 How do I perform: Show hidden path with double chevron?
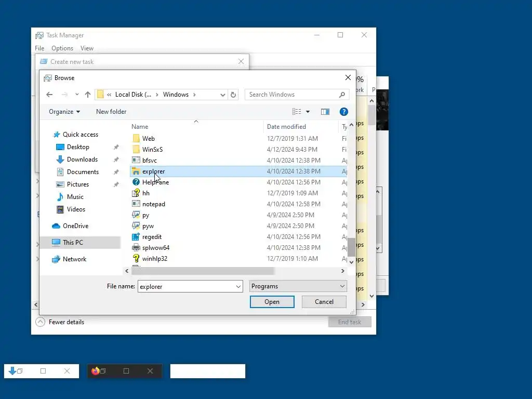pyautogui.click(x=109, y=95)
